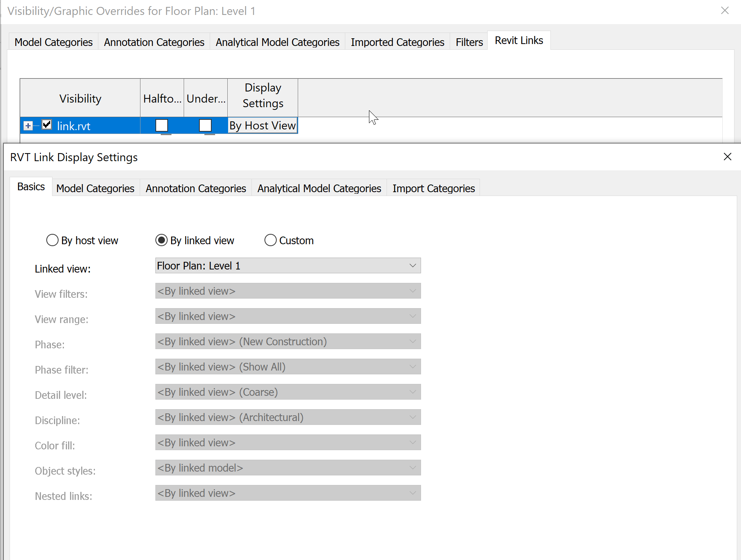Open the Analytical Model Categories tab in link settings

coord(319,188)
